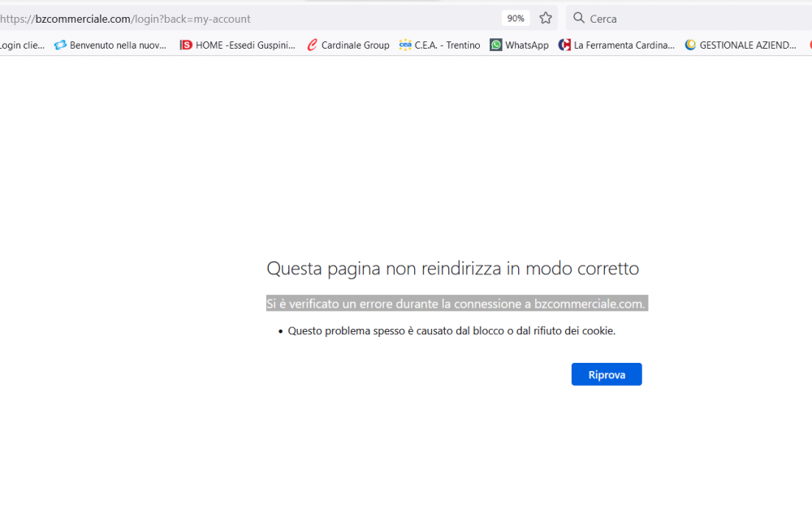Viewport: 812px width, 509px height.
Task: Click the highlighted connection error message
Action: [x=456, y=303]
